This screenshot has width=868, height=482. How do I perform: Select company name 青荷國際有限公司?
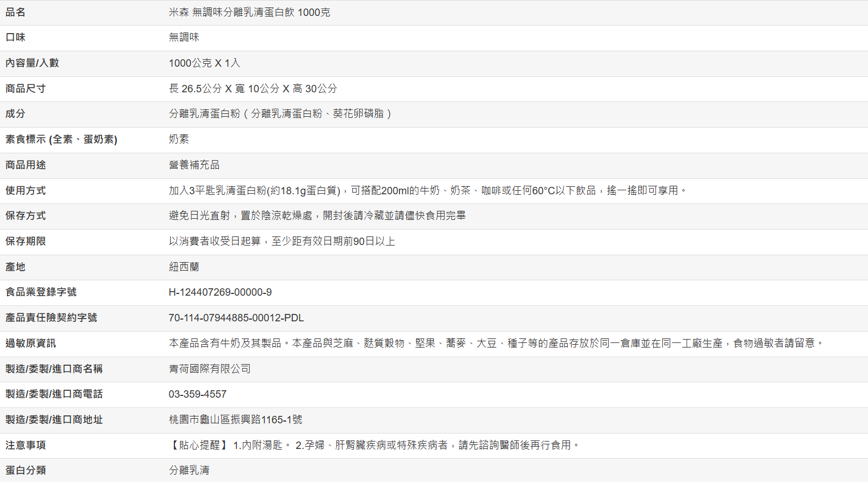tap(209, 369)
